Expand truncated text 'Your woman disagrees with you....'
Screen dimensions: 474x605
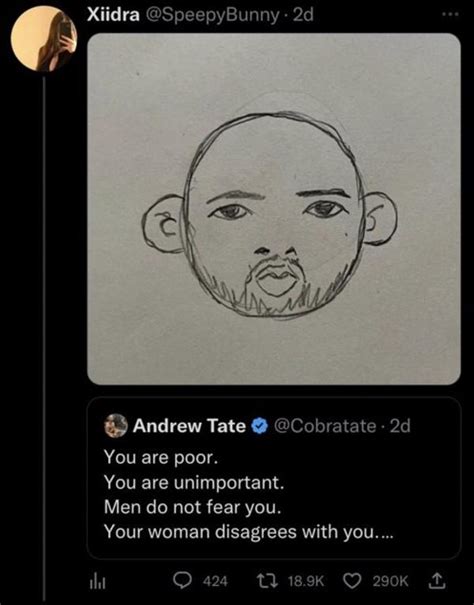pyautogui.click(x=249, y=532)
